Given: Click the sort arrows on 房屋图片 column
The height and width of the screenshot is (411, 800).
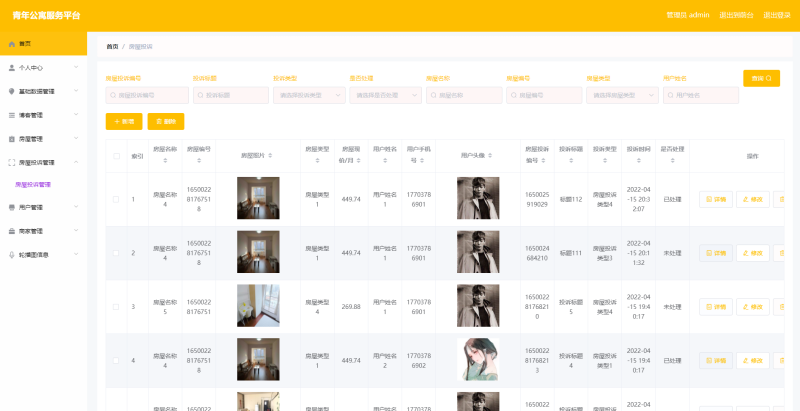Looking at the screenshot, I should coord(272,157).
